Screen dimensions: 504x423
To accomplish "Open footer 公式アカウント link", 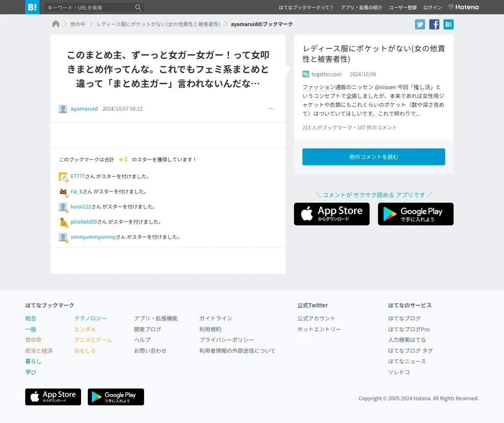I will 317,318.
